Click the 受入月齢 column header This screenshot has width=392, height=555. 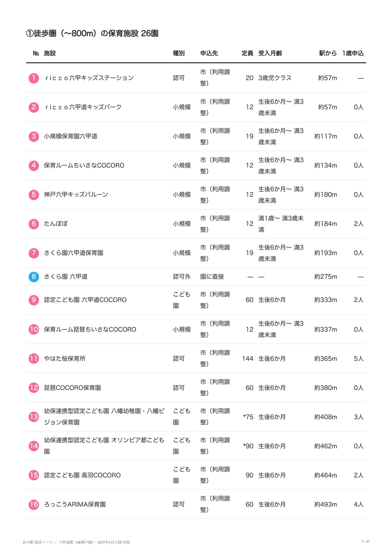click(270, 53)
